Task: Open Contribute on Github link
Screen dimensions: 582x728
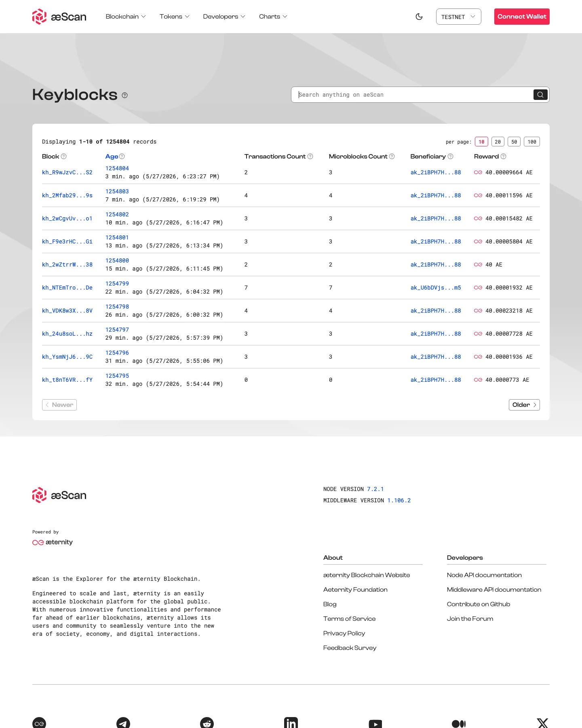Action: [x=479, y=604]
